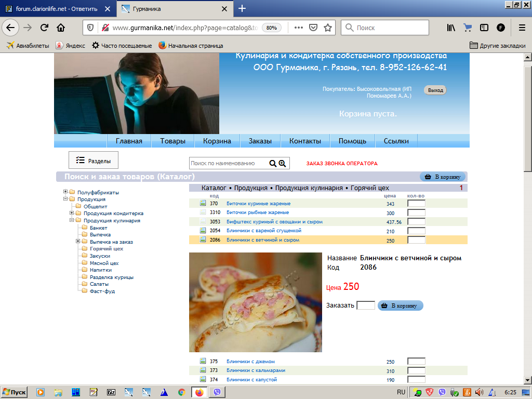
Task: Click the advanced search magnifier-plus icon
Action: 282,164
